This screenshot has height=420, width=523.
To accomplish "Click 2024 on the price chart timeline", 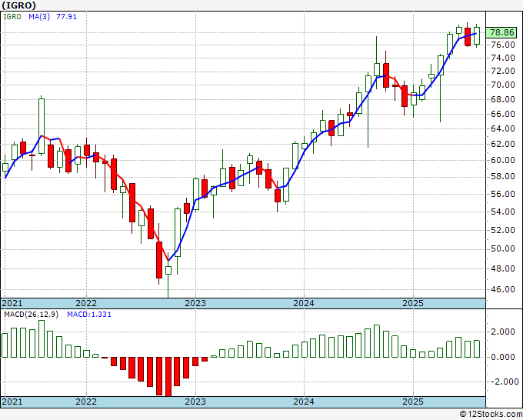I will (304, 303).
